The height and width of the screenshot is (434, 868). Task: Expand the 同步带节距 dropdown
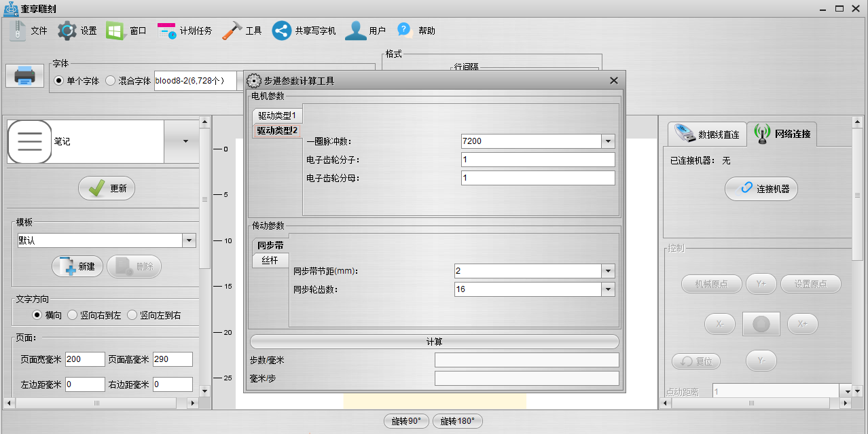point(608,271)
